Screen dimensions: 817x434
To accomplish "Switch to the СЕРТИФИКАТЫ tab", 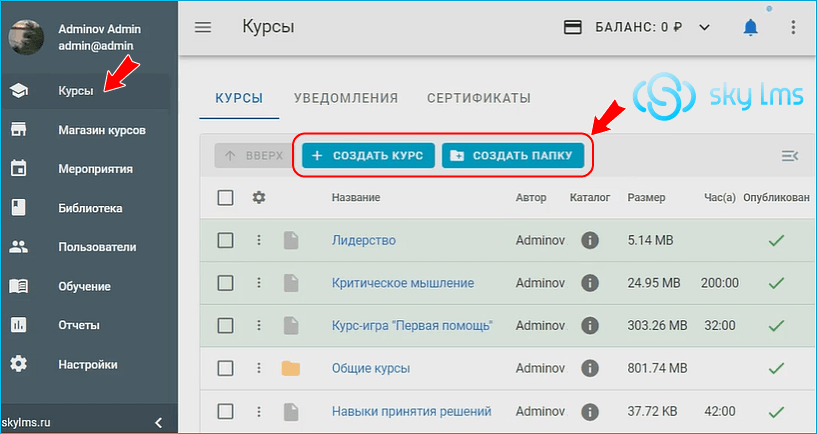I will (x=479, y=98).
